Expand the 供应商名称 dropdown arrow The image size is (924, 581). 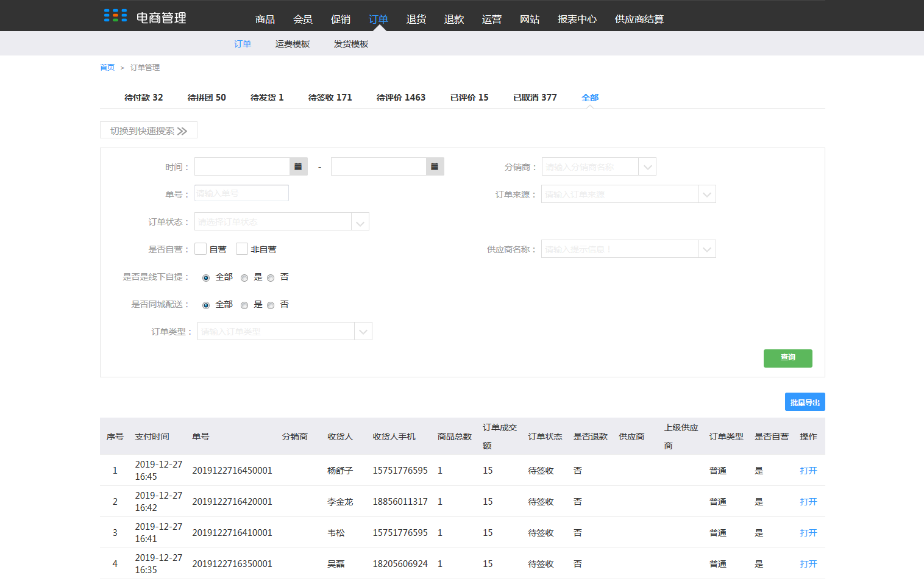coord(707,249)
